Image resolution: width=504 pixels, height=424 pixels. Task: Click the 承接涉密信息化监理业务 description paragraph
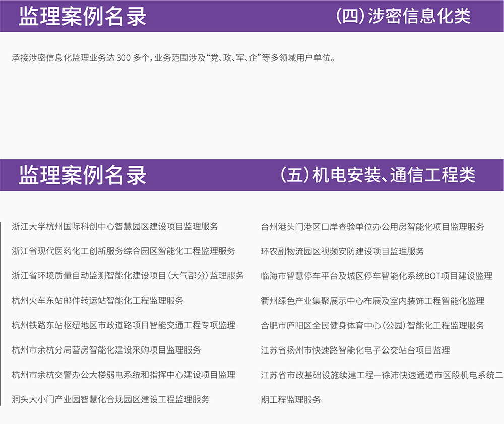coord(173,58)
